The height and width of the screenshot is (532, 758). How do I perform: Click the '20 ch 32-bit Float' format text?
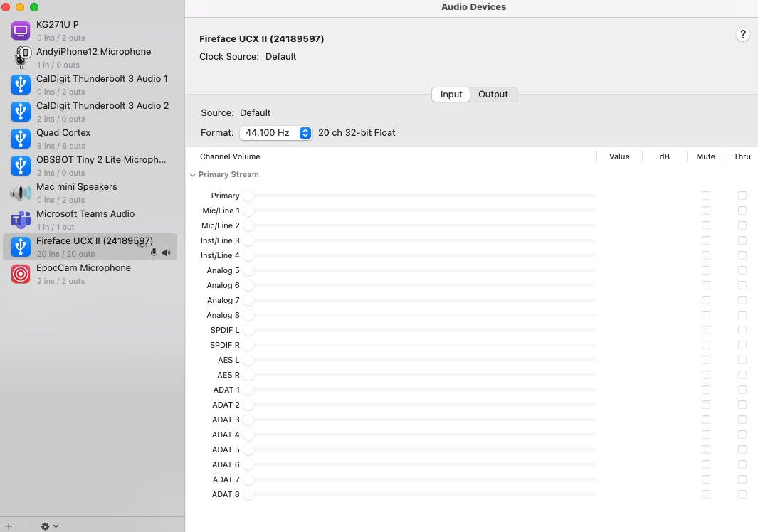tap(357, 133)
